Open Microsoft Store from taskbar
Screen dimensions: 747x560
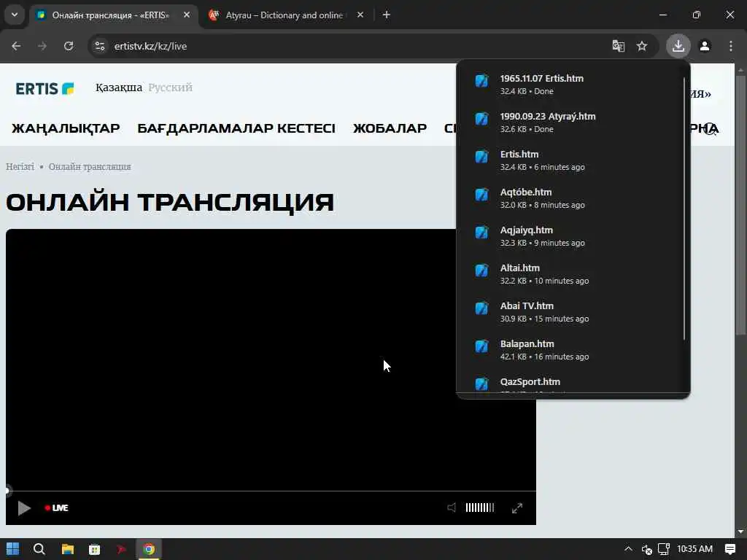tap(94, 549)
